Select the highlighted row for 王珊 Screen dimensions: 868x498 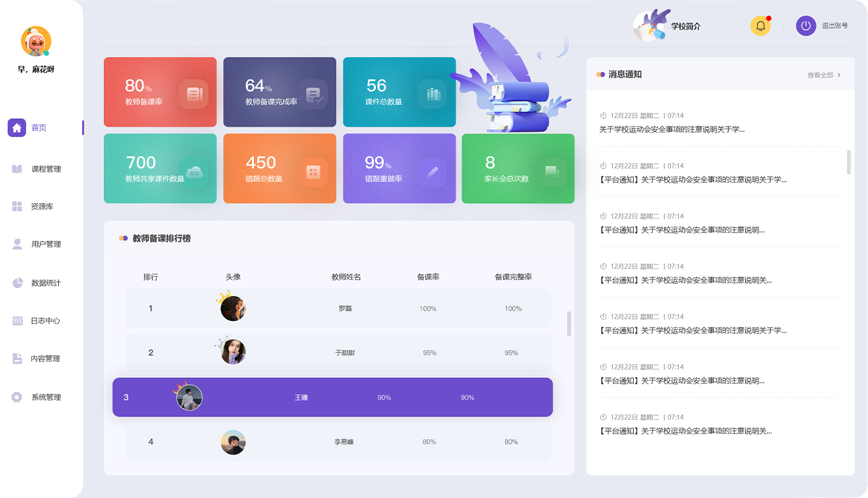click(332, 397)
